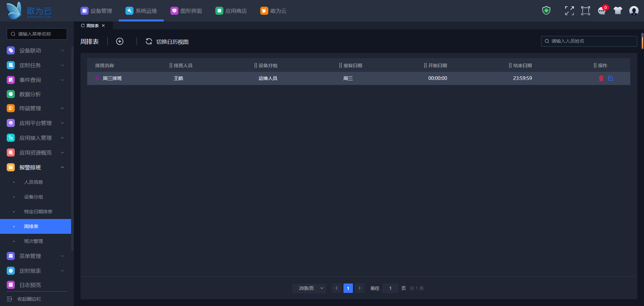Screen dimensions: 644x306
Task: Click the 事件查询 sidebar icon
Action: coord(11,80)
